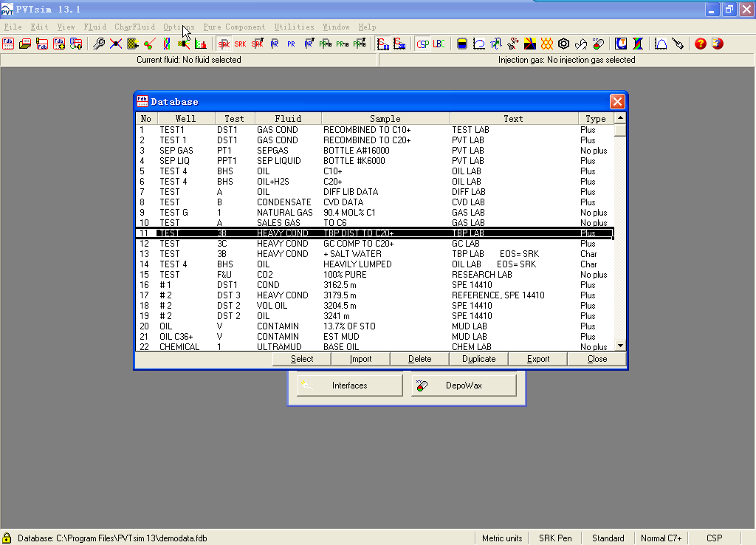This screenshot has width=756, height=545.
Task: Toggle the plain green PR78 equation button
Action: point(343,44)
